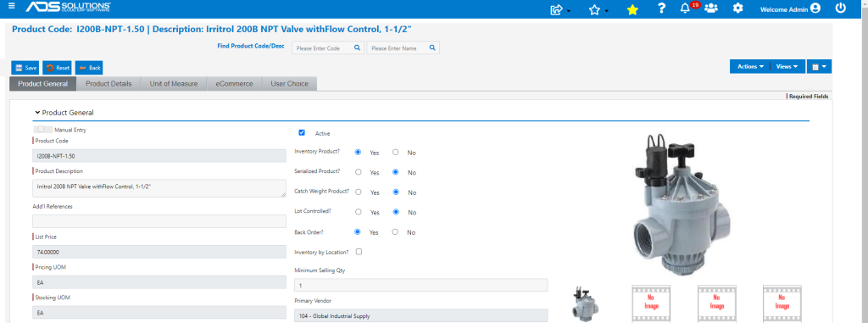868x323 pixels.
Task: Open the clipboard icon dropdown
Action: pos(820,66)
